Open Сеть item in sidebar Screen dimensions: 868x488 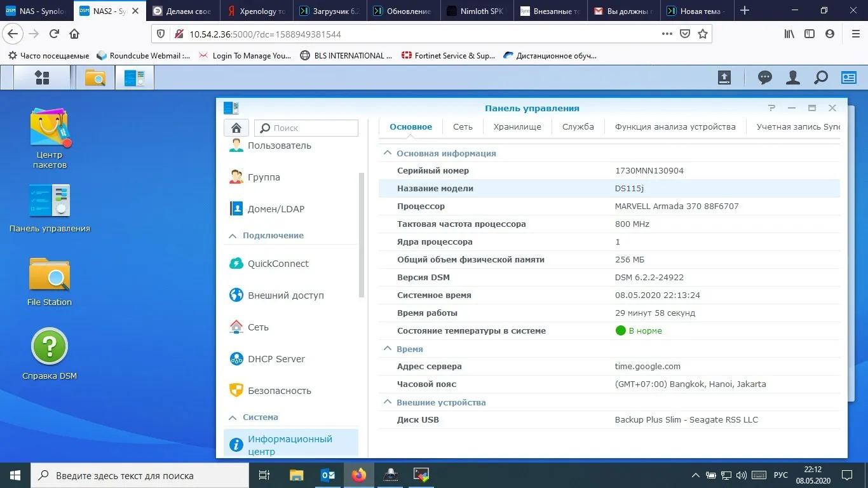[291, 327]
